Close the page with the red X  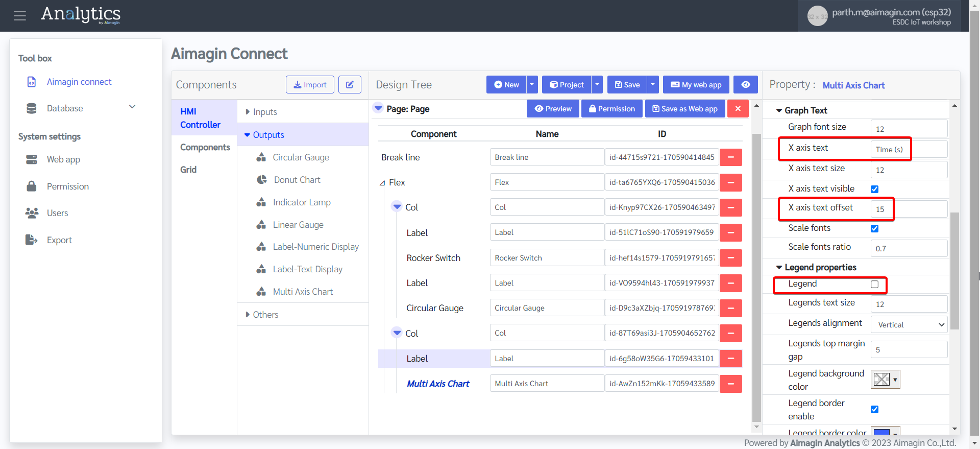click(738, 109)
